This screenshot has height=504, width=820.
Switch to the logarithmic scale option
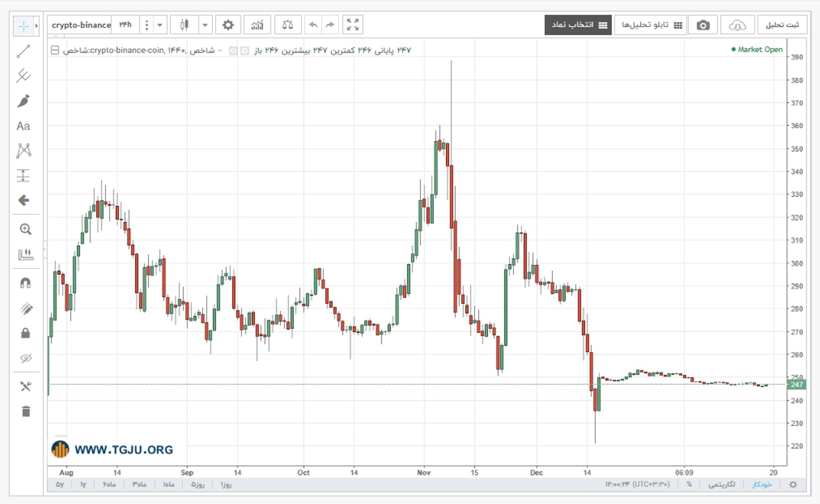[722, 484]
